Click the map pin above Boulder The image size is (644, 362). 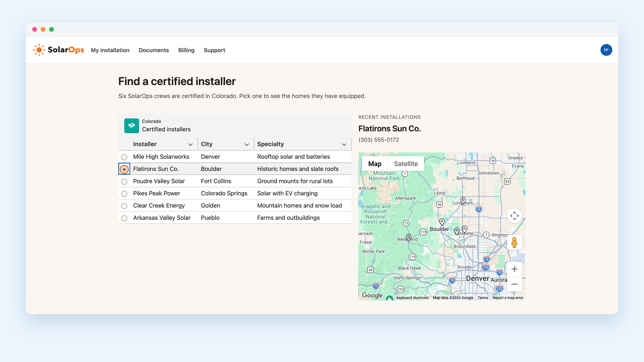click(x=442, y=222)
